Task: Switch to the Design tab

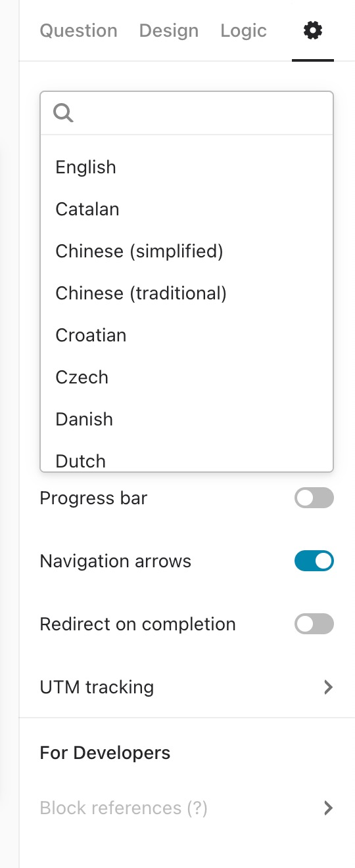Action: 169,31
